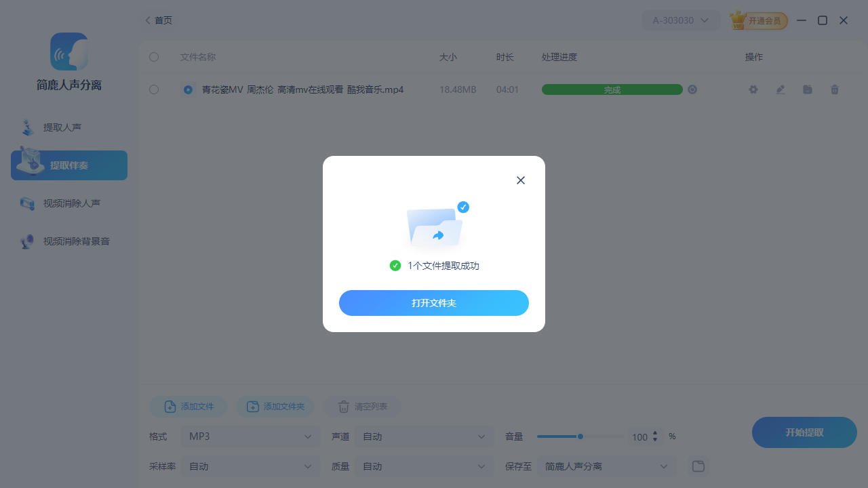This screenshot has height=488, width=868.
Task: Select all files with the header checkbox
Action: (x=154, y=57)
